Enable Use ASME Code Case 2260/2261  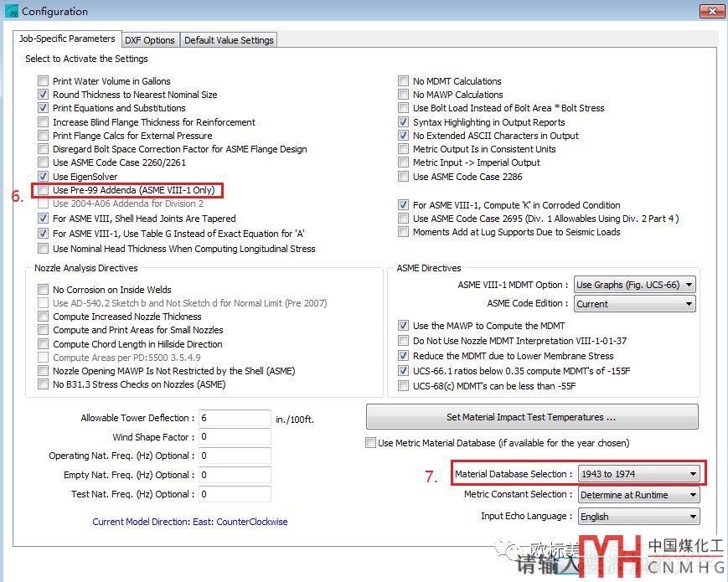coord(44,162)
